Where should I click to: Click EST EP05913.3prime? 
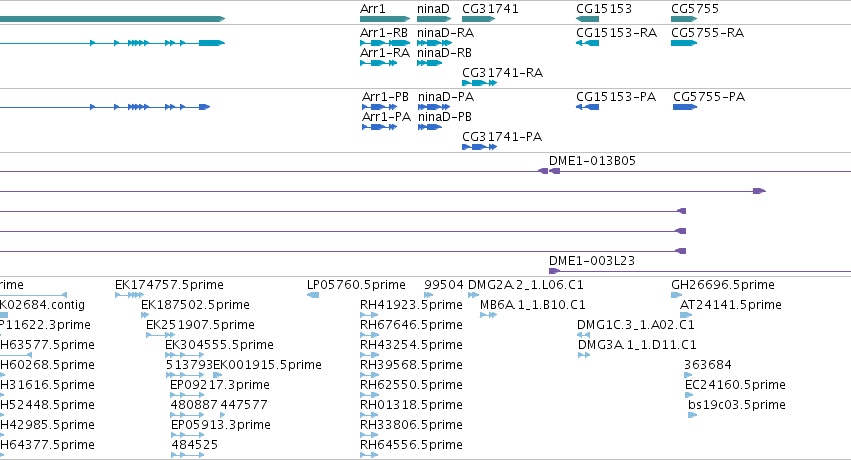[x=221, y=425]
